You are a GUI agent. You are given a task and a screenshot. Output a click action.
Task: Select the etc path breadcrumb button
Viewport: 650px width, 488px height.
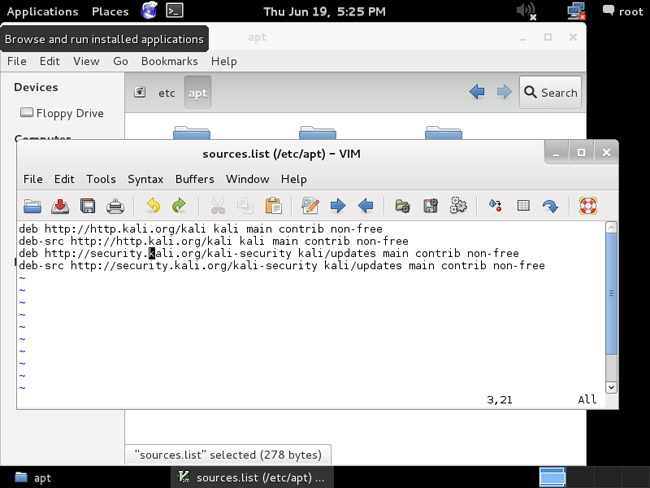click(x=167, y=93)
